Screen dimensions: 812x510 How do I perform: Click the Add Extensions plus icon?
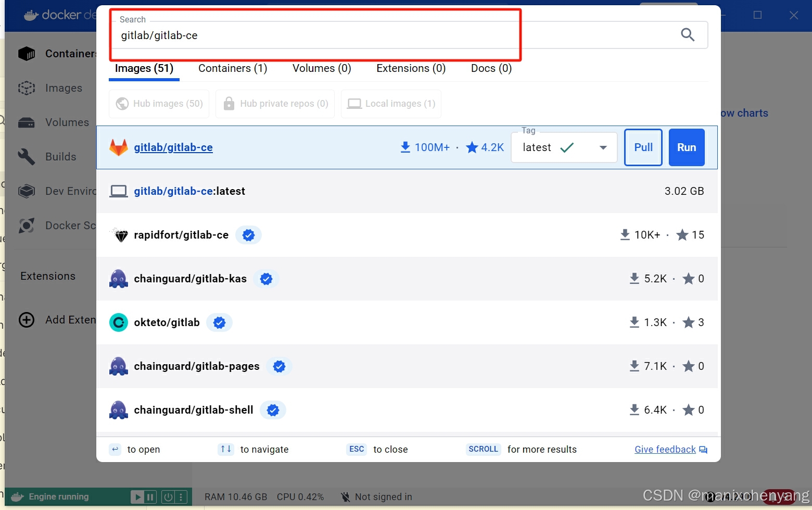[27, 320]
